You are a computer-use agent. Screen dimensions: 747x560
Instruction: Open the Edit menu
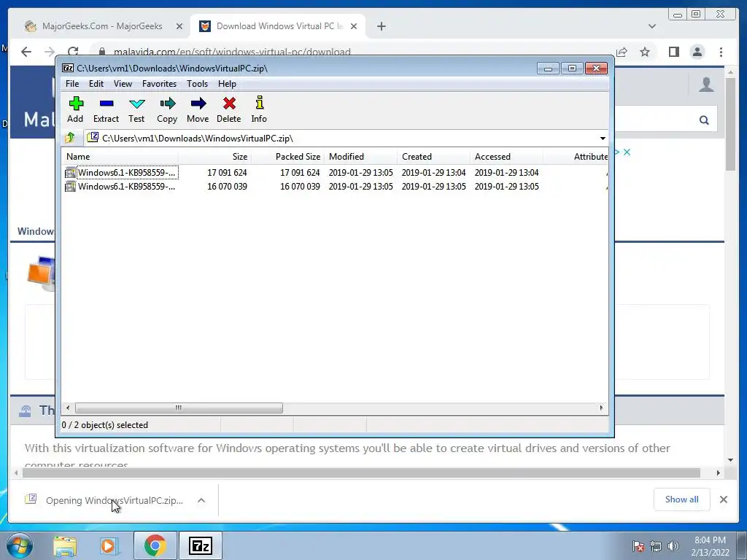(x=96, y=84)
